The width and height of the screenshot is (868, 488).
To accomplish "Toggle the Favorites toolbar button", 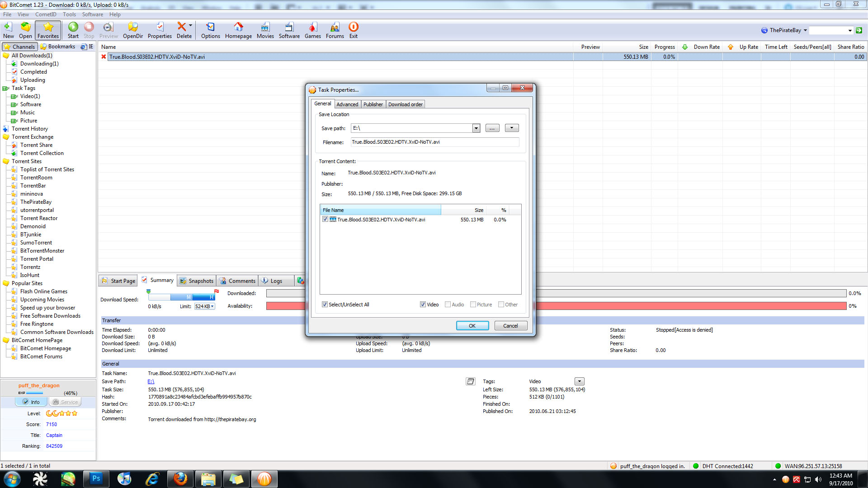I will (x=48, y=30).
